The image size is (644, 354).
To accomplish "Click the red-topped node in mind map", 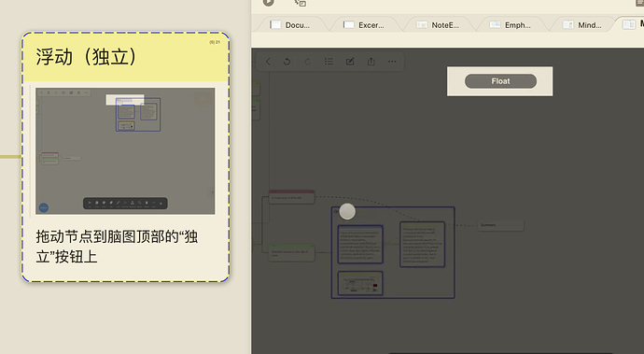I will (x=291, y=197).
